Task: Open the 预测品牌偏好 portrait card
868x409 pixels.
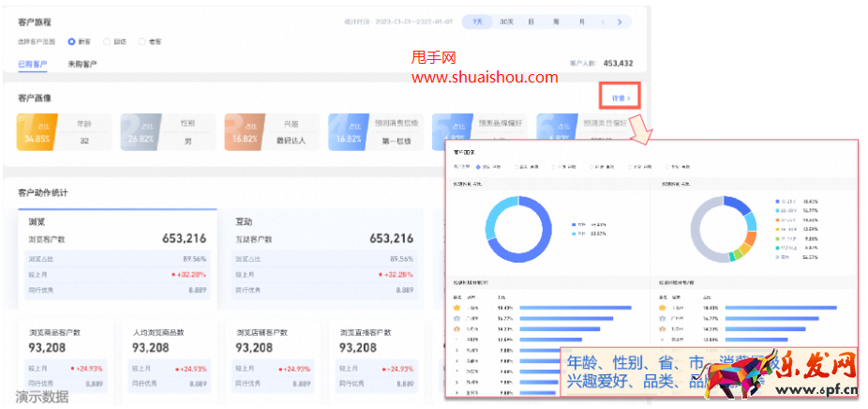Action: pos(479,126)
